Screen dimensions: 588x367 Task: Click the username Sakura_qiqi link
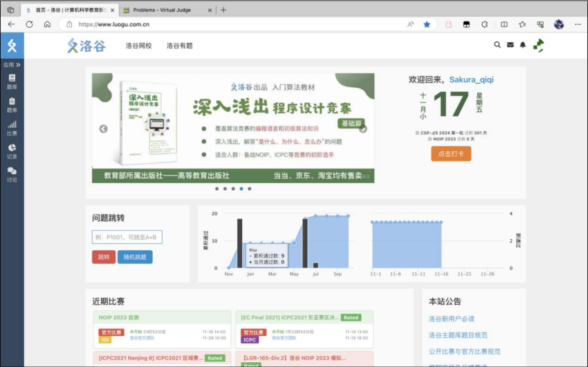point(471,79)
